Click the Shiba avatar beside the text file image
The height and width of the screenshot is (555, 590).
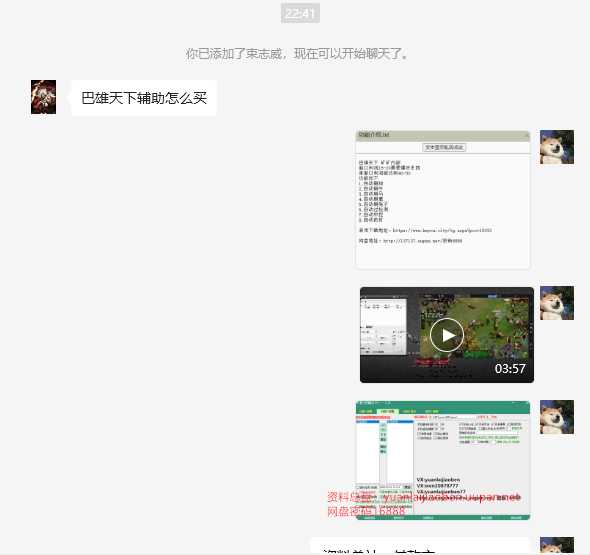click(x=557, y=147)
